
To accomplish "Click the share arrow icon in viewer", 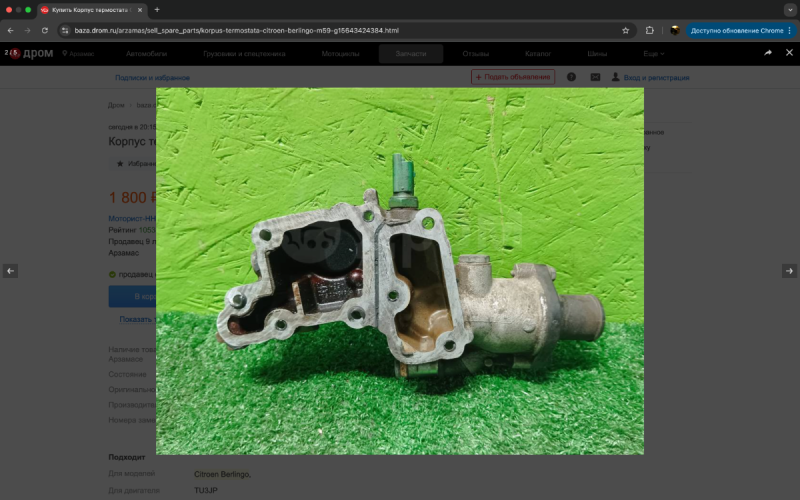I will coord(768,52).
